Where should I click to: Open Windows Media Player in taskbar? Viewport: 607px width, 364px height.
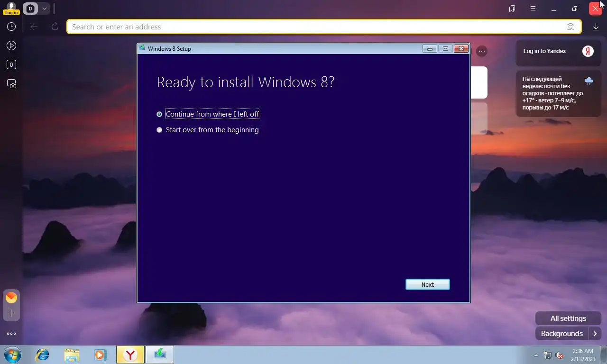(100, 355)
